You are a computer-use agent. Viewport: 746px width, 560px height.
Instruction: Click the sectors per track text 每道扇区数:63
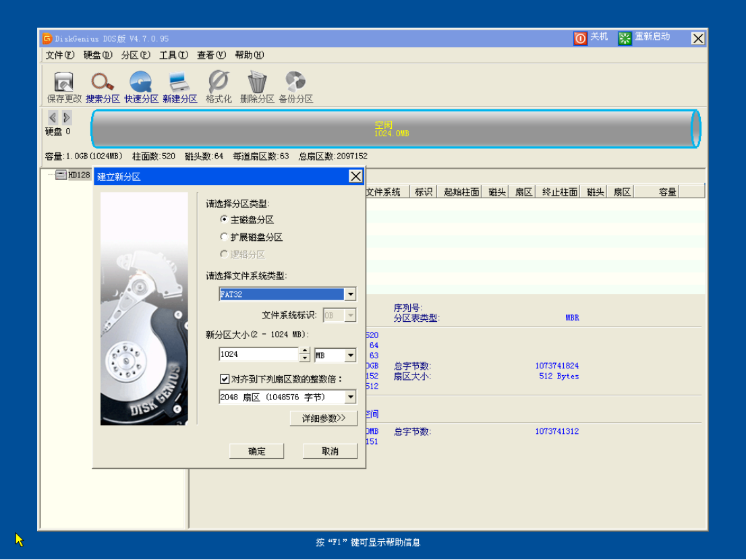261,156
